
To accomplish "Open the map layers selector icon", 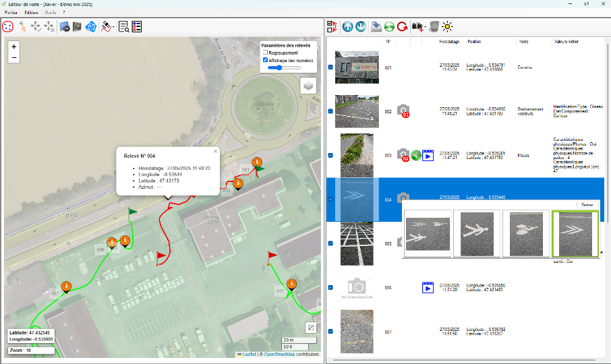I will pos(308,86).
